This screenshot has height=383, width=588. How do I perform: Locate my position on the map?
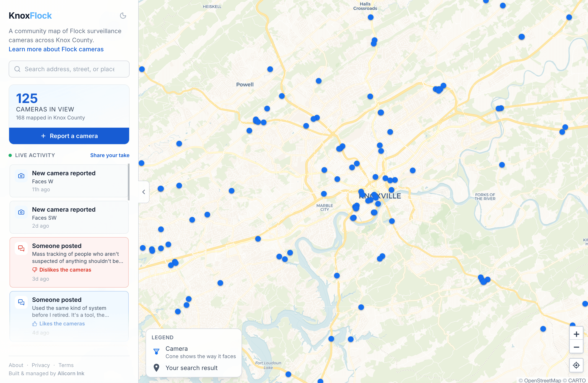click(x=576, y=365)
